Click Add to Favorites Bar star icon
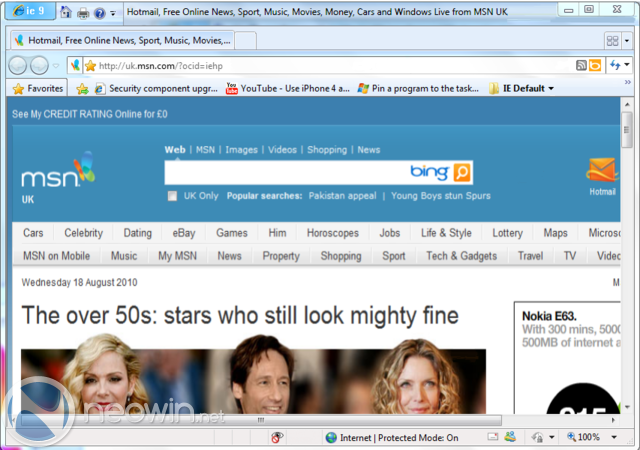640x450 pixels. point(82,89)
